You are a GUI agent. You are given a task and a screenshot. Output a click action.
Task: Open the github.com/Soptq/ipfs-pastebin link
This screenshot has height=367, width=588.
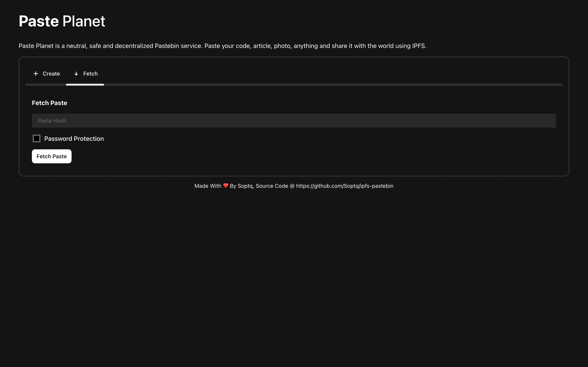click(x=345, y=186)
